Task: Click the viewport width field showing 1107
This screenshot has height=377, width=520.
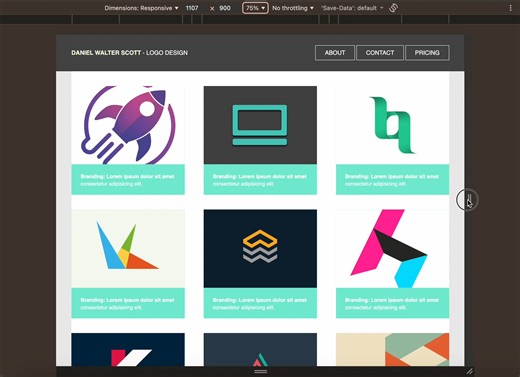Action: (x=192, y=8)
